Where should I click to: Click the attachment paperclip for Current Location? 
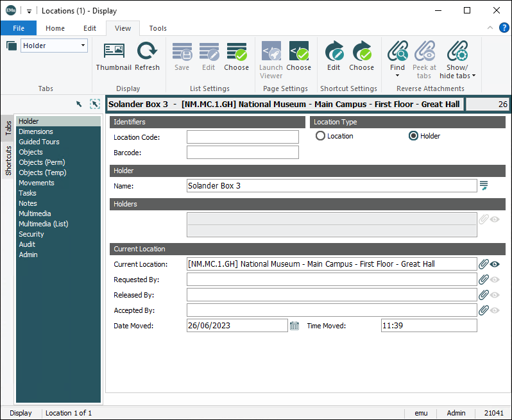(x=484, y=264)
